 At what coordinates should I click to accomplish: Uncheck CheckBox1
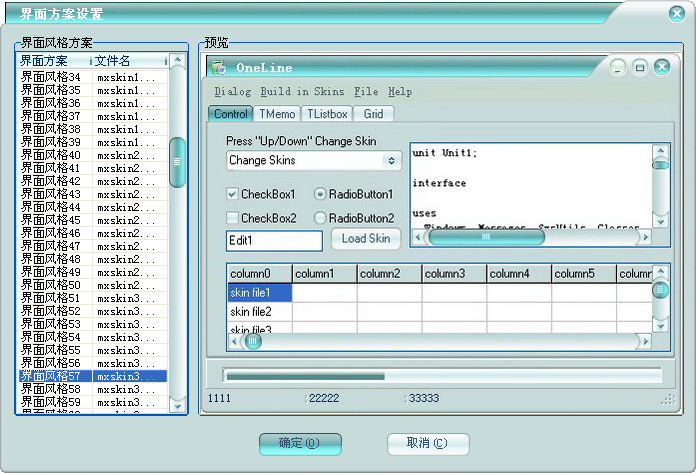pos(233,194)
